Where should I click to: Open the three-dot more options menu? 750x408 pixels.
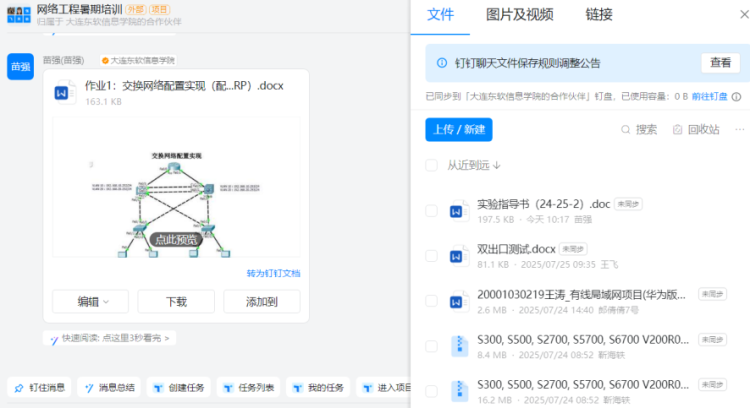pos(739,130)
